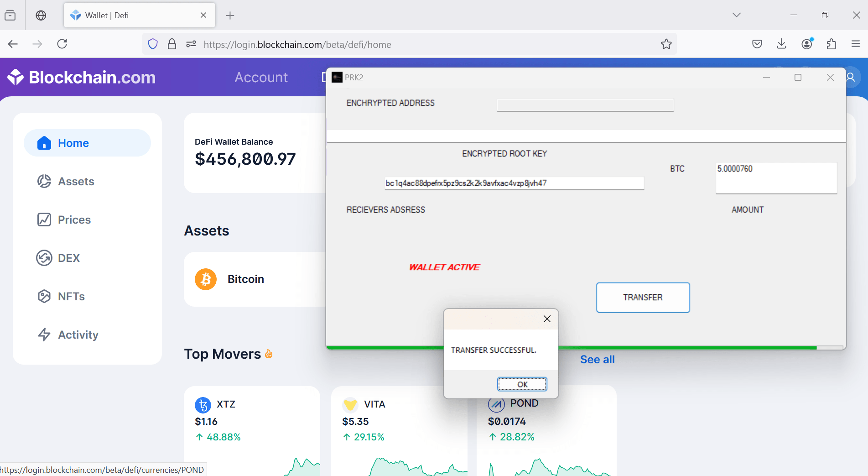This screenshot has width=868, height=476.
Task: Click the tracking protection shield icon
Action: 153,44
